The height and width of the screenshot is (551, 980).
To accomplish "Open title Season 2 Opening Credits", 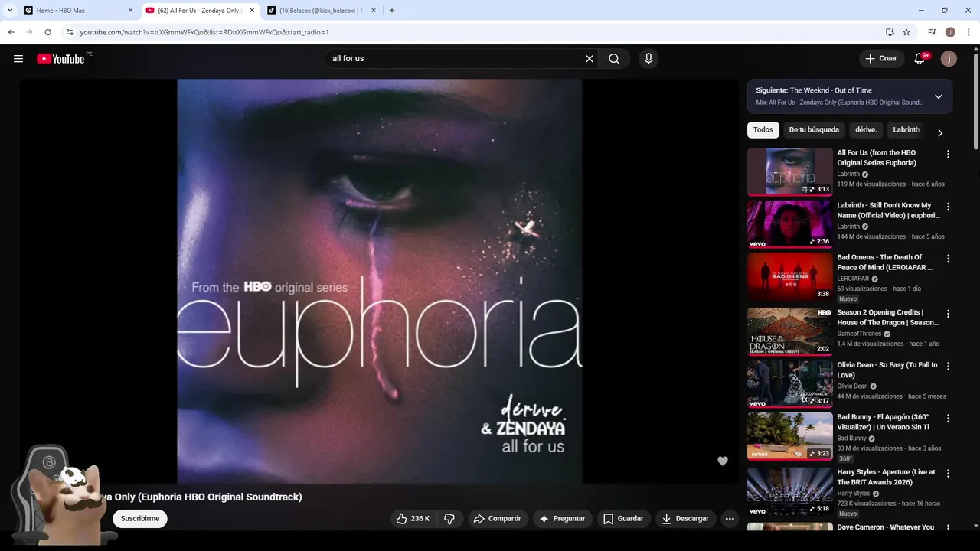I will (887, 318).
